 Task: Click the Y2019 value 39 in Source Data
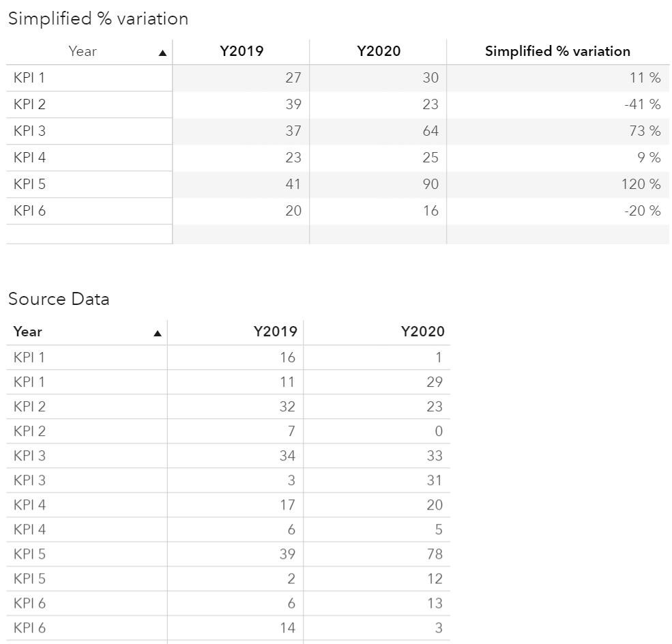click(287, 554)
